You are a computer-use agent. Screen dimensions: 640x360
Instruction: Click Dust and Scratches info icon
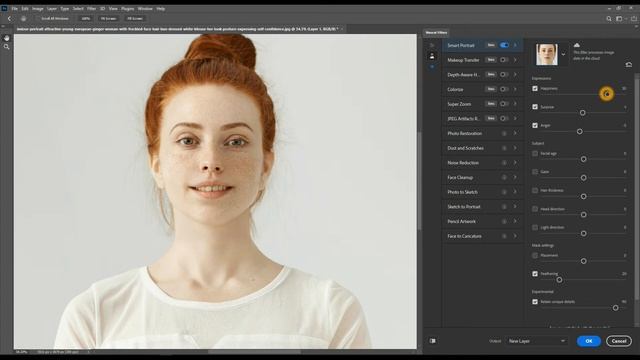(504, 148)
